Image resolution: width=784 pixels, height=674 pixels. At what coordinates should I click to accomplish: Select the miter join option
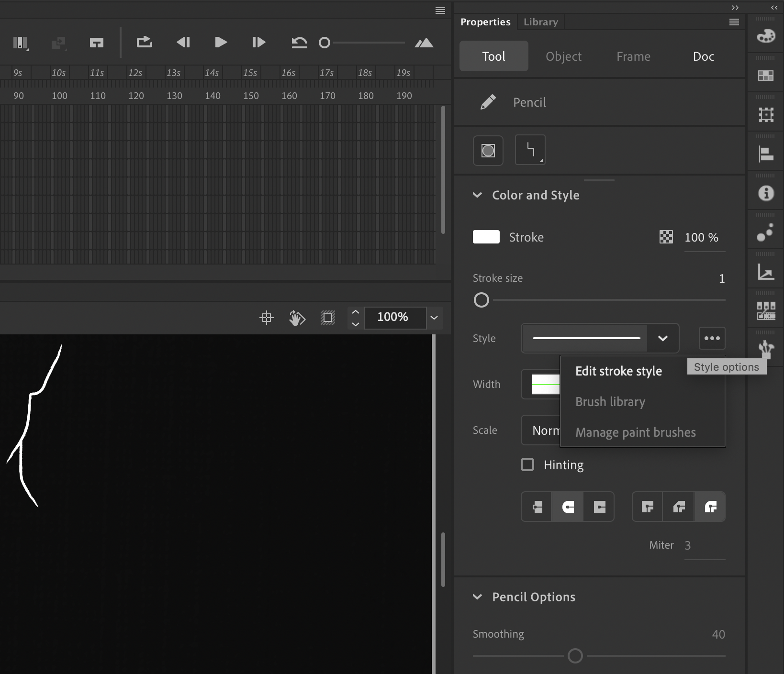tap(647, 507)
